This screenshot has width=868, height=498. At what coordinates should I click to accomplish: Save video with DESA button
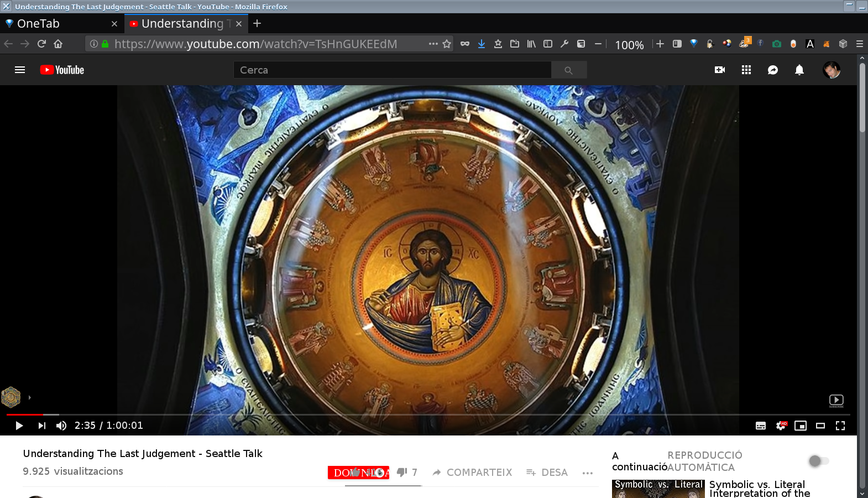pos(547,473)
